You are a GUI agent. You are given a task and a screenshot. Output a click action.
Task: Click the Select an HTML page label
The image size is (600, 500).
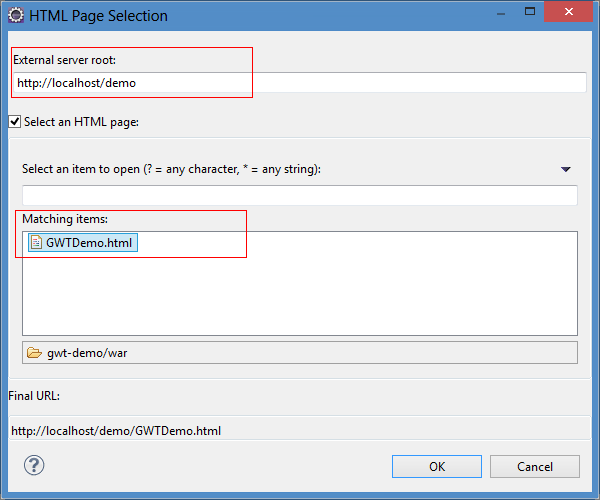click(x=81, y=122)
